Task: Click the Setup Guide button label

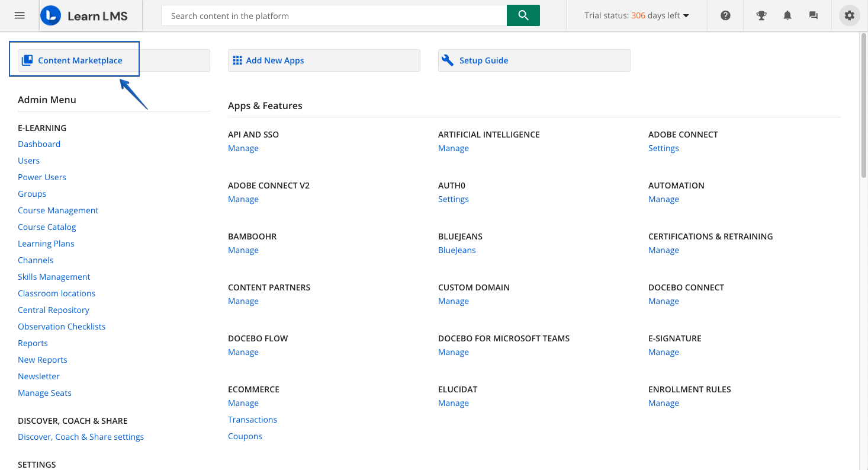Action: click(484, 60)
